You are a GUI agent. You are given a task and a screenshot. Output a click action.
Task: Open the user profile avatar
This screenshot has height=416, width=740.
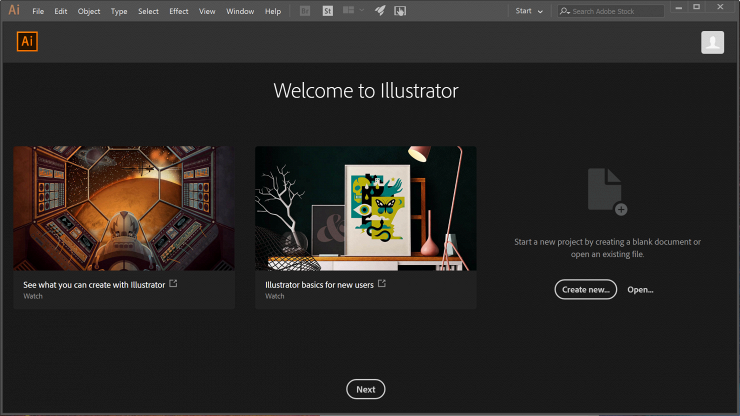pyautogui.click(x=712, y=42)
